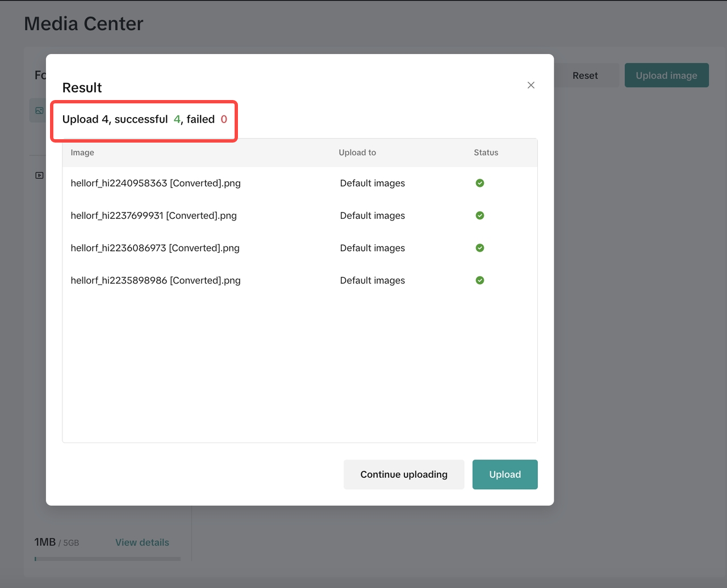The width and height of the screenshot is (727, 588).
Task: Click the Status column header
Action: tap(486, 152)
